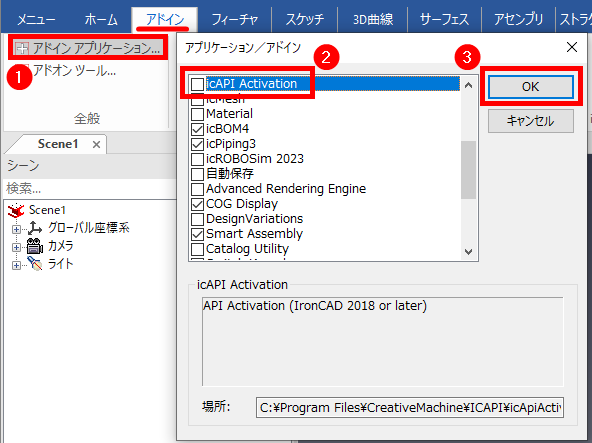Switch to the スケッチ ribbon tab

[x=304, y=19]
